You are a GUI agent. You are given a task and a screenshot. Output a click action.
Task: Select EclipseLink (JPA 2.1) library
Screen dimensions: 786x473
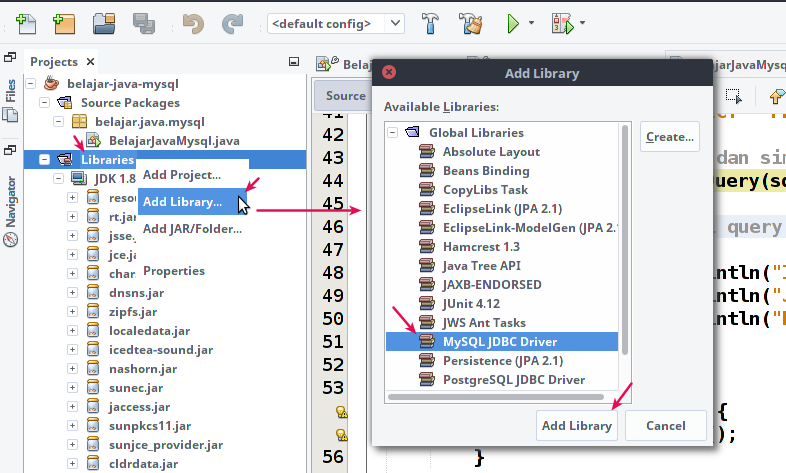(502, 208)
